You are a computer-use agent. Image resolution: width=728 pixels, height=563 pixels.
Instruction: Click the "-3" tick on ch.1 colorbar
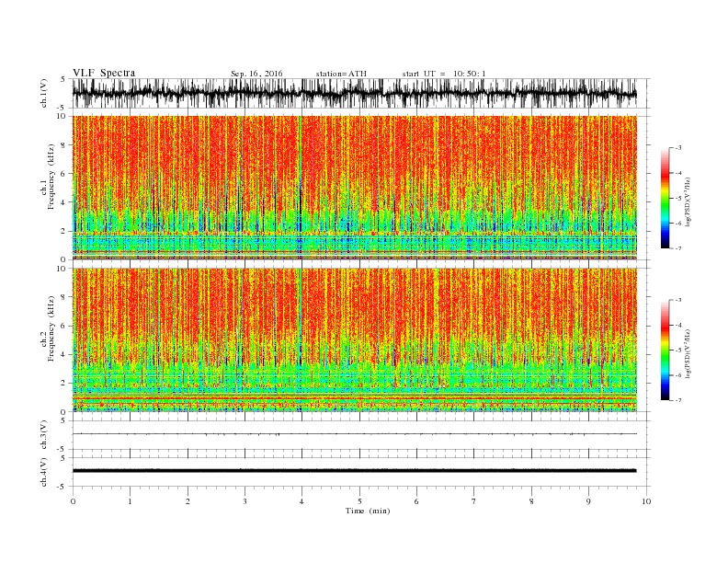[x=677, y=148]
